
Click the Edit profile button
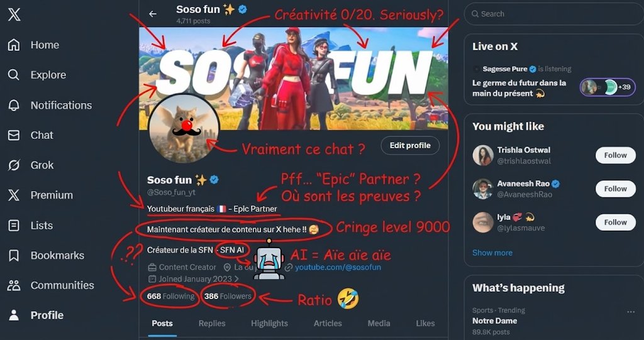pos(410,145)
